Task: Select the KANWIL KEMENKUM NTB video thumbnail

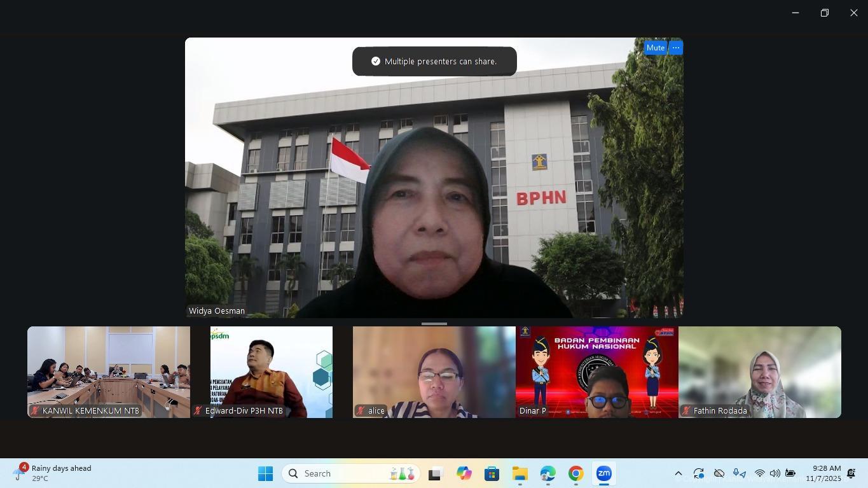Action: tap(109, 372)
